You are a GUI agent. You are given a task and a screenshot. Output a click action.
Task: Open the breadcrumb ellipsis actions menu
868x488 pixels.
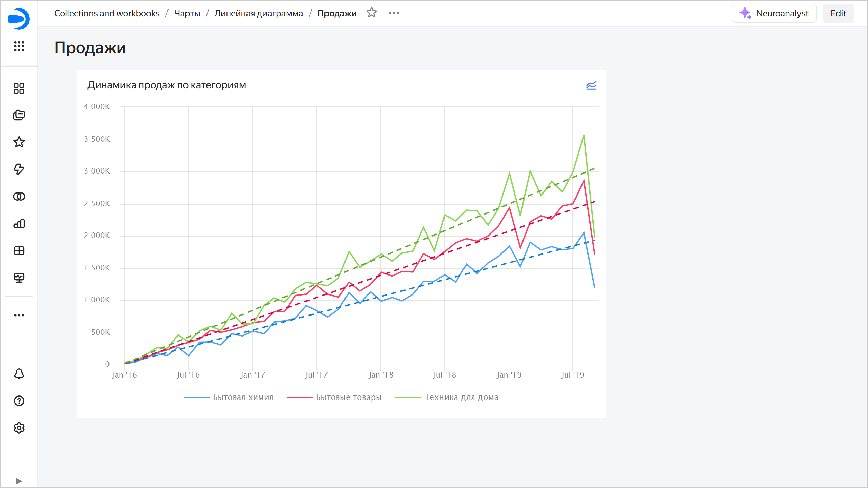coord(394,13)
